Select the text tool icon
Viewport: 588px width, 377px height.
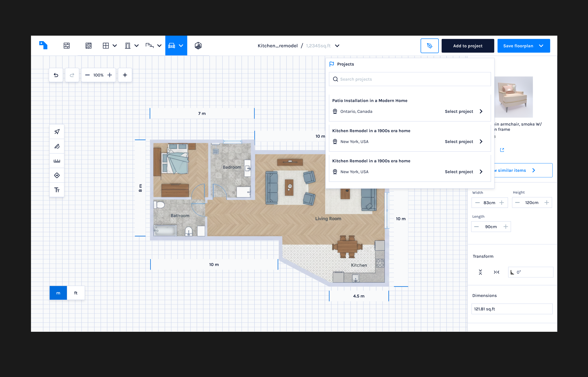tap(57, 190)
